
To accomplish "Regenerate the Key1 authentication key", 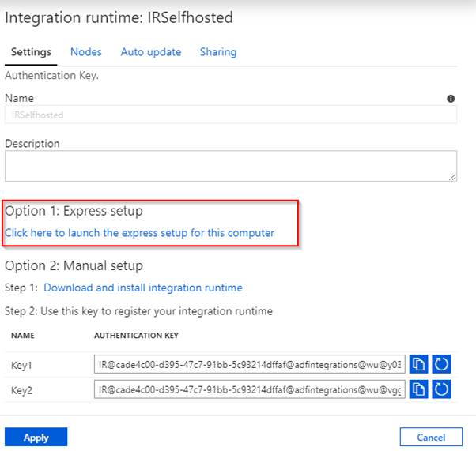I will coord(441,365).
